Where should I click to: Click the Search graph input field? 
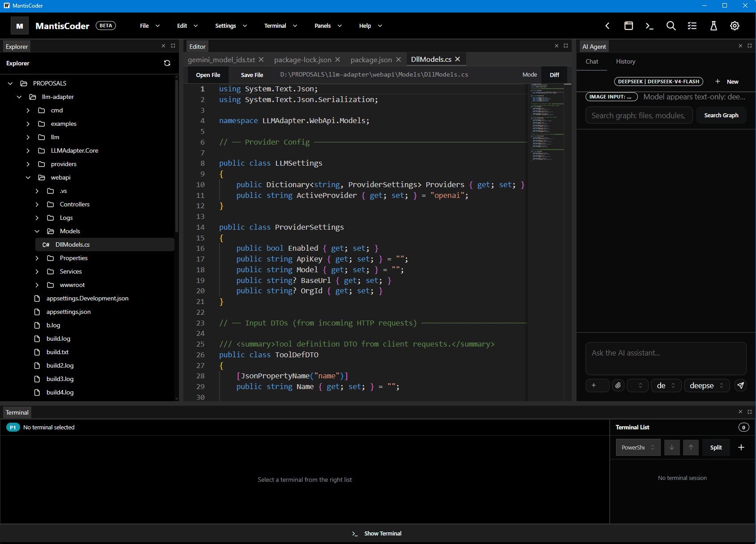pos(639,115)
